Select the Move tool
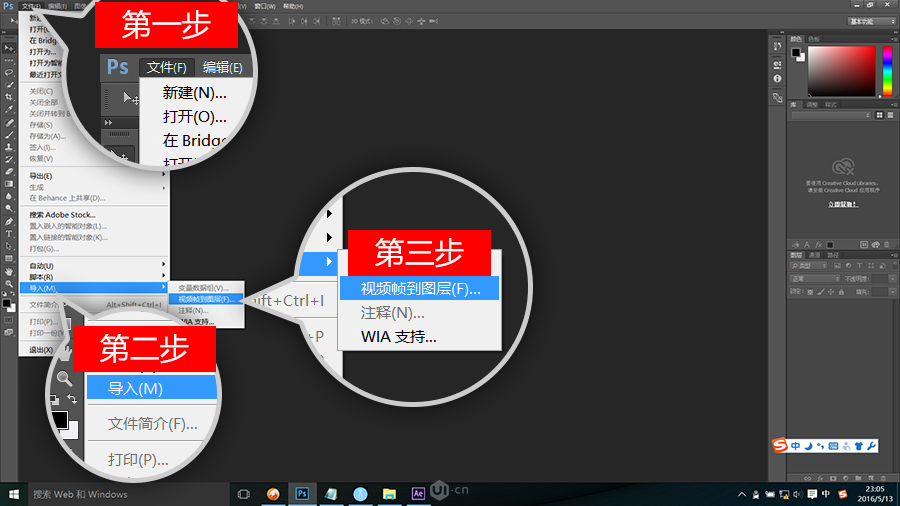Screen dimensions: 900x506 tap(9, 48)
